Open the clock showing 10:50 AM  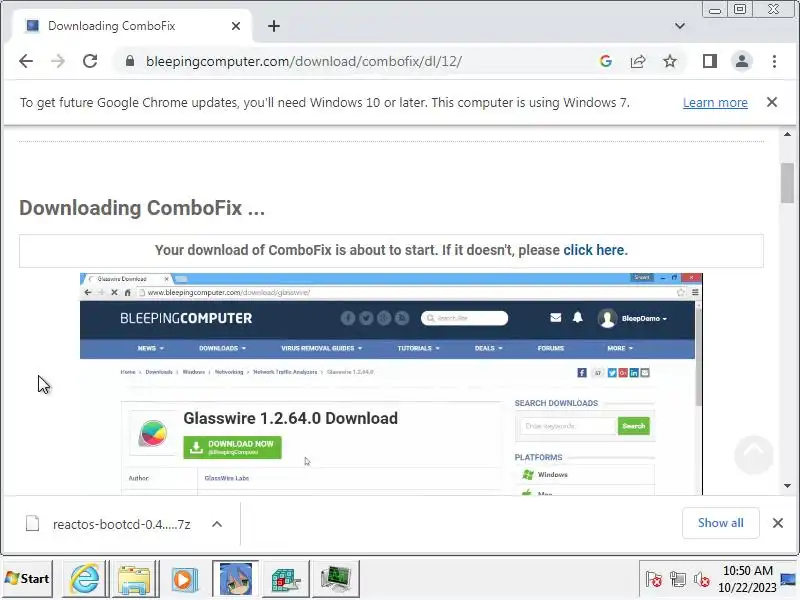point(747,579)
